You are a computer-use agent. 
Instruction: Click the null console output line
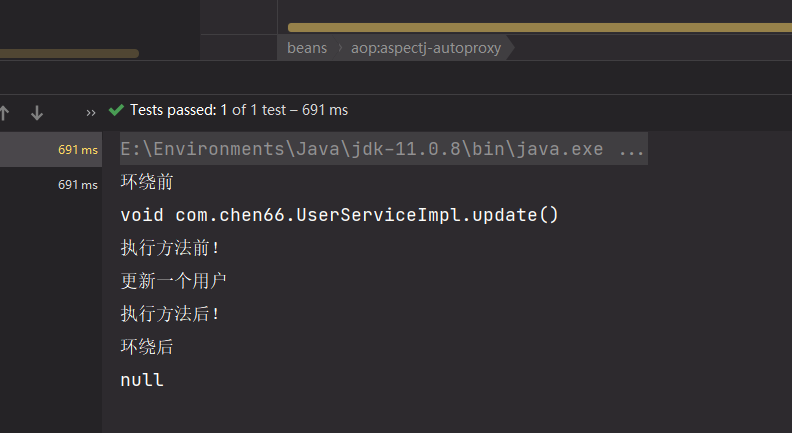coord(142,380)
